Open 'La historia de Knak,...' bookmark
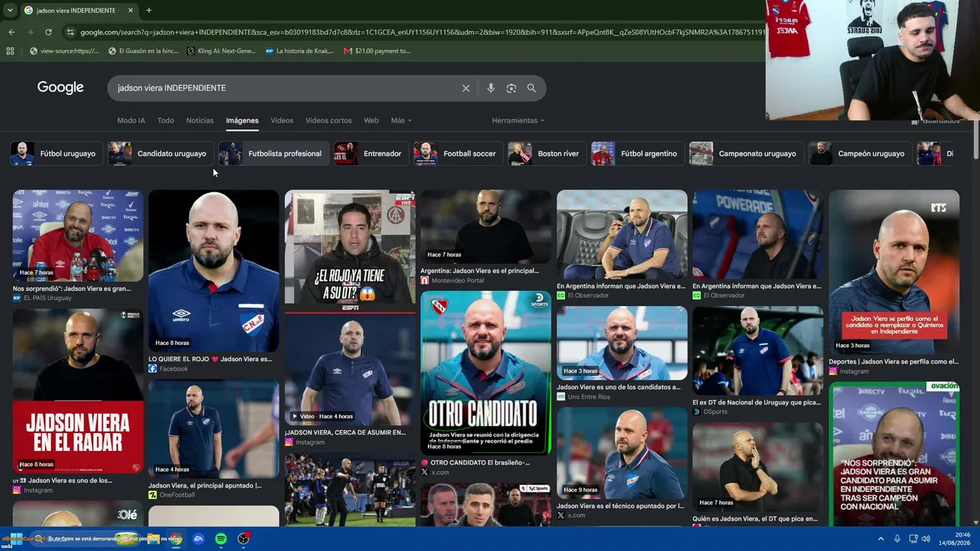The height and width of the screenshot is (551, 980). pos(299,51)
